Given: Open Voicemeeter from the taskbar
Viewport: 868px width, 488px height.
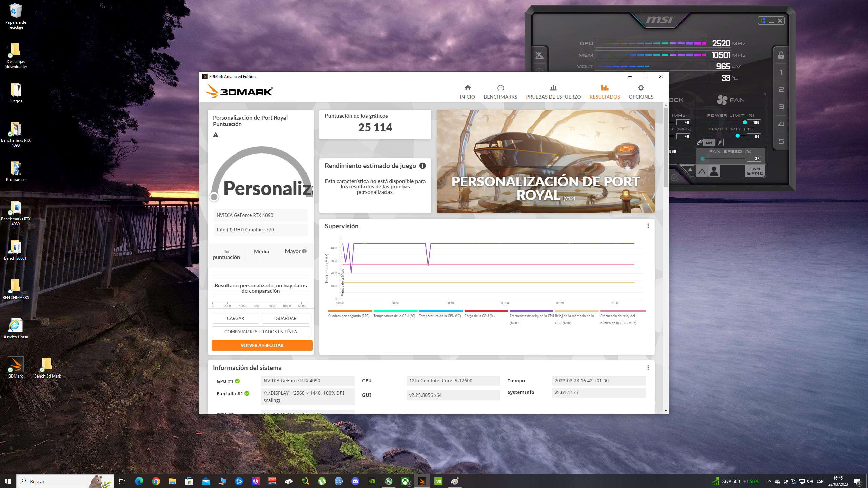Looking at the screenshot, I should point(272,481).
